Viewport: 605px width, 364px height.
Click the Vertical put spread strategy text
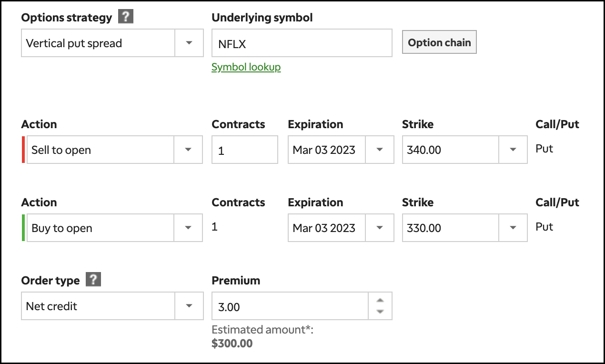(x=74, y=43)
